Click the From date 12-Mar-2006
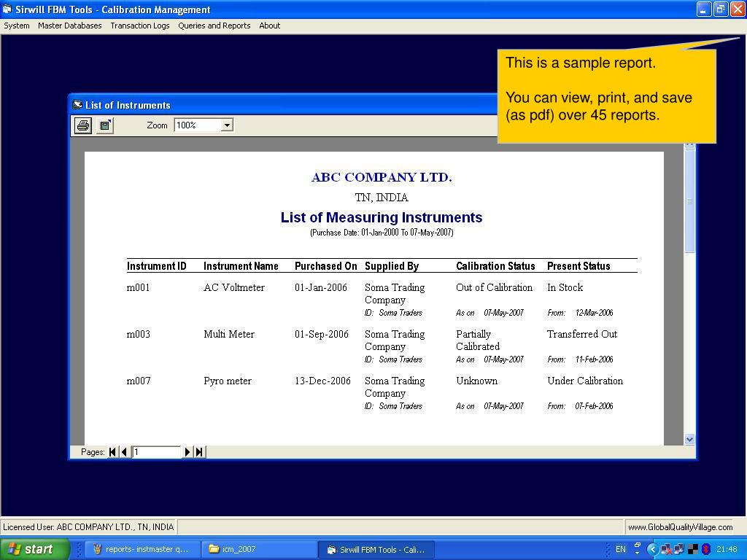Viewport: 747px width, 560px height. 594,313
